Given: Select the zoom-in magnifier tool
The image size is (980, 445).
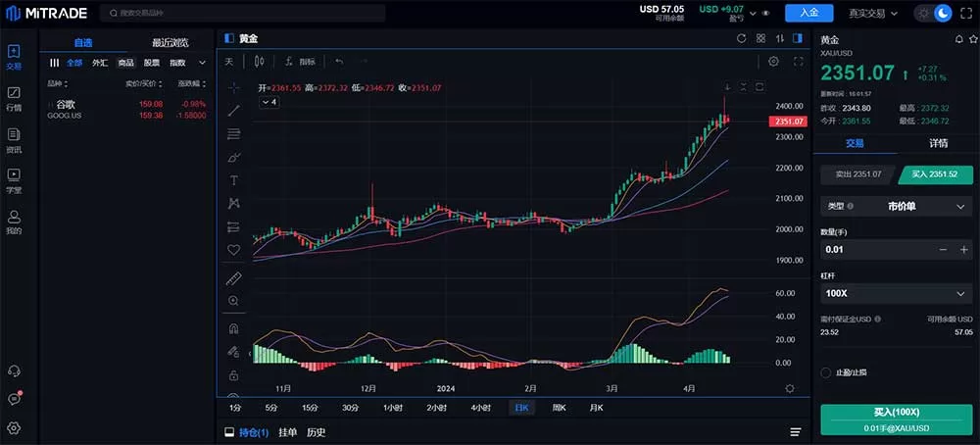Looking at the screenshot, I should coord(234,301).
